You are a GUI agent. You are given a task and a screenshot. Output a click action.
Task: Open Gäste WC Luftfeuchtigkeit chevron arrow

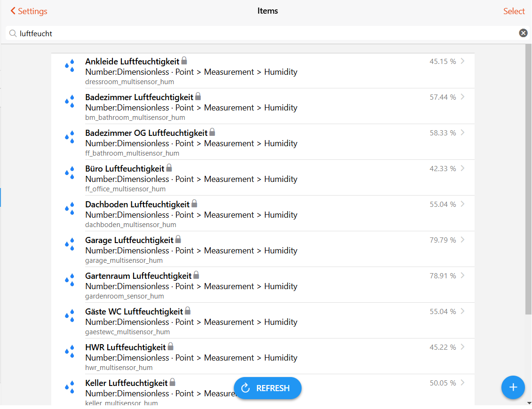463,311
